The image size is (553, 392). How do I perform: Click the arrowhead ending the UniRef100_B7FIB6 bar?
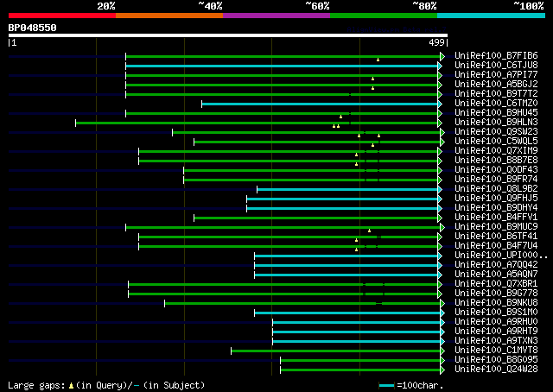pos(442,56)
